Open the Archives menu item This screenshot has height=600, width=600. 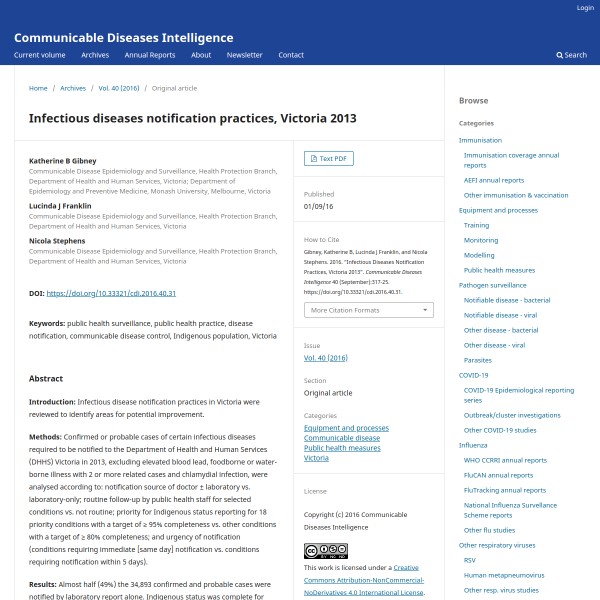click(x=95, y=55)
